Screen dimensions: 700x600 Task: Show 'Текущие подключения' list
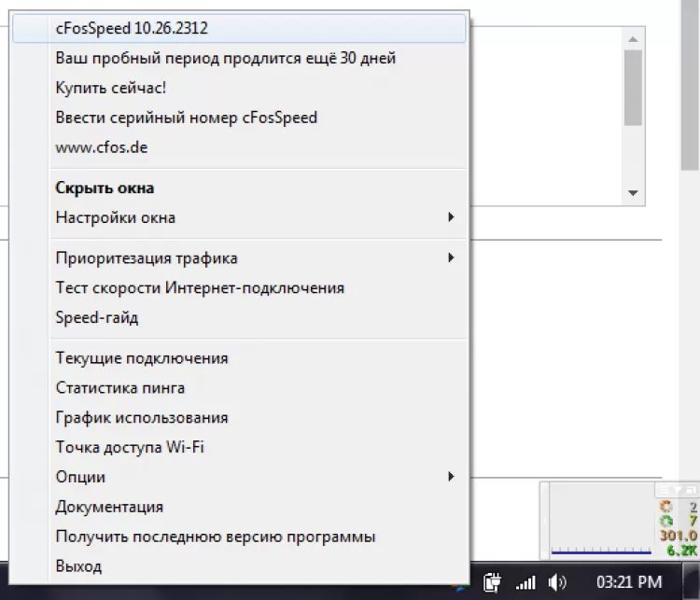coord(239,358)
